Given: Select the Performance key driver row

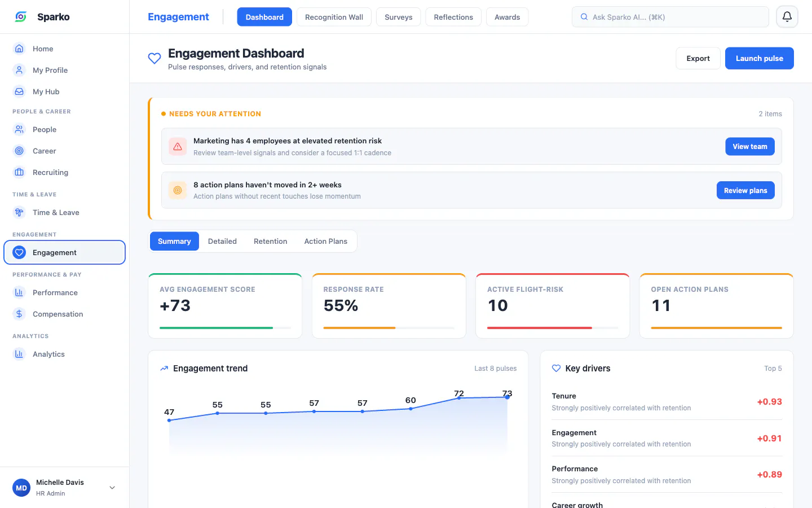Looking at the screenshot, I should (x=667, y=475).
